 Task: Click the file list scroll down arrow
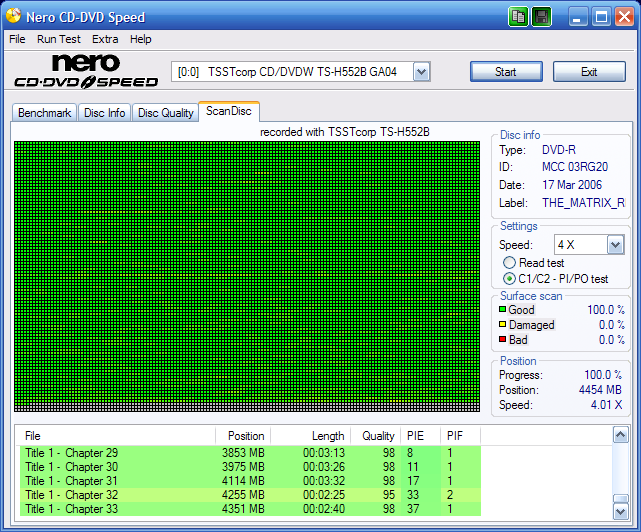click(621, 512)
